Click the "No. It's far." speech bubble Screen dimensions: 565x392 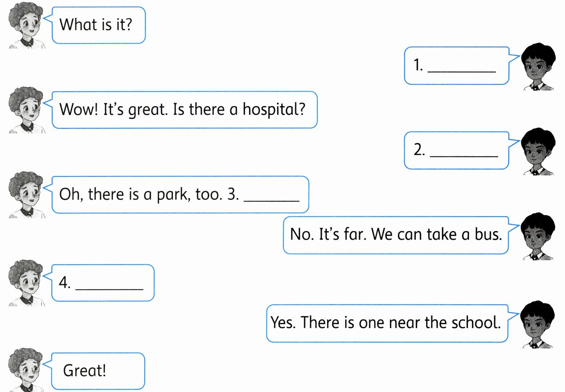tap(395, 235)
